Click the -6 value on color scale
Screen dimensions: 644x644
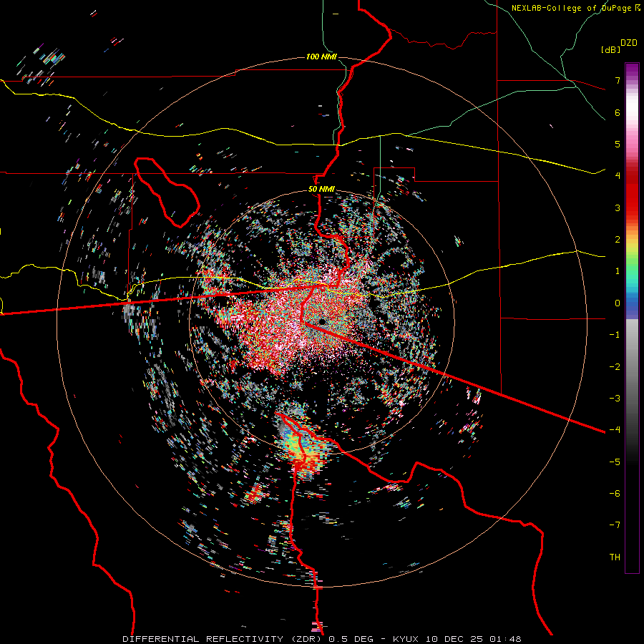615,494
